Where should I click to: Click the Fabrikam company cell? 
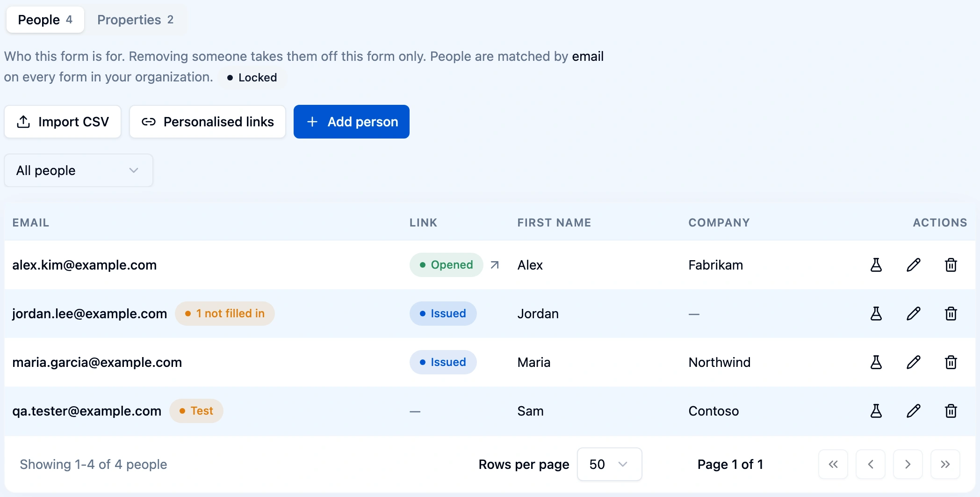click(x=715, y=265)
